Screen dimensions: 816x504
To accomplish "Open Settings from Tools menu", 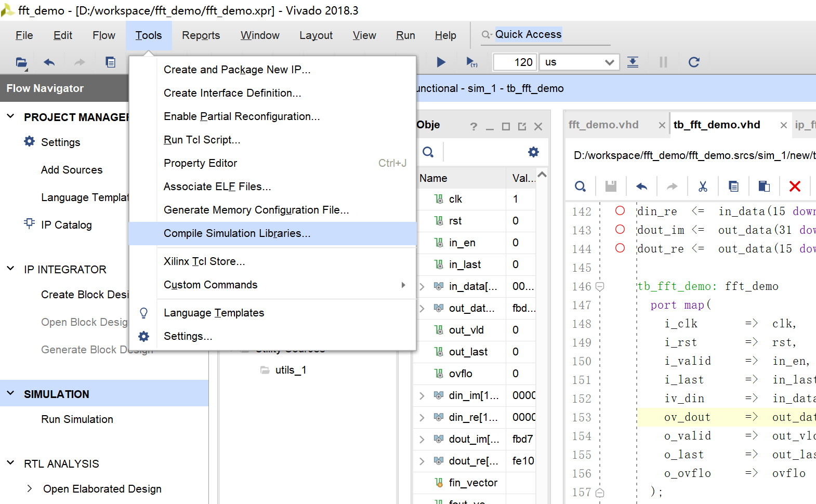I will 272,336.
